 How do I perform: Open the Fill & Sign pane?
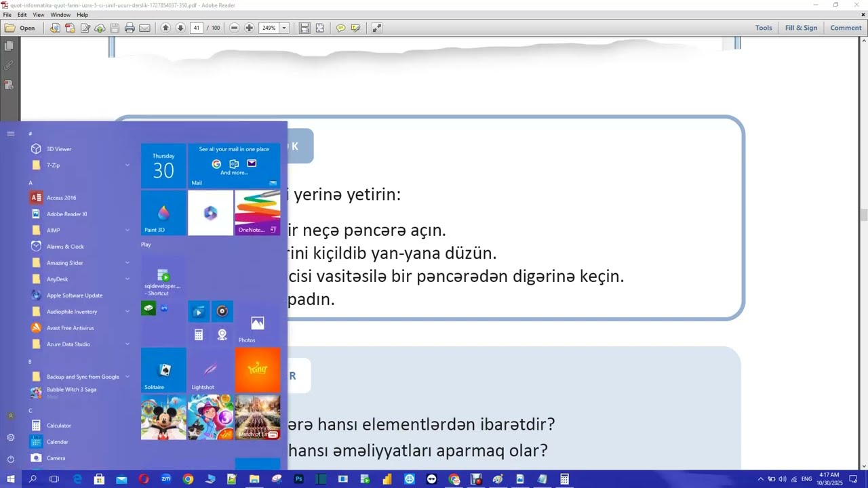tap(801, 28)
